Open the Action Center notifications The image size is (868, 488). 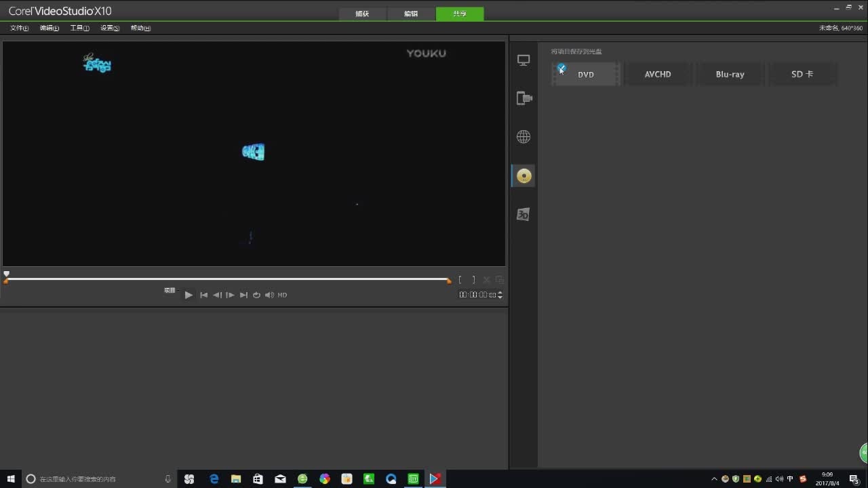pyautogui.click(x=854, y=479)
